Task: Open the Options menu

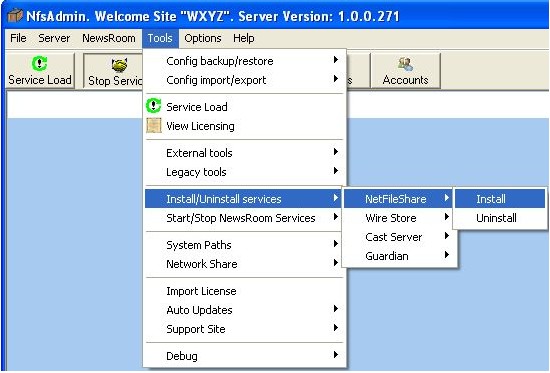Action: click(203, 38)
